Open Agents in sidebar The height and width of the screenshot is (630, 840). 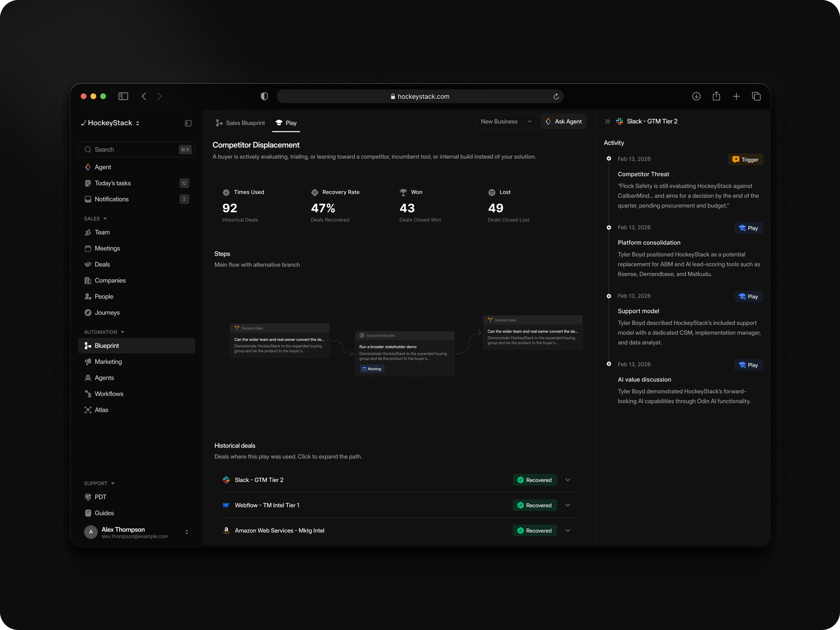pos(136,378)
